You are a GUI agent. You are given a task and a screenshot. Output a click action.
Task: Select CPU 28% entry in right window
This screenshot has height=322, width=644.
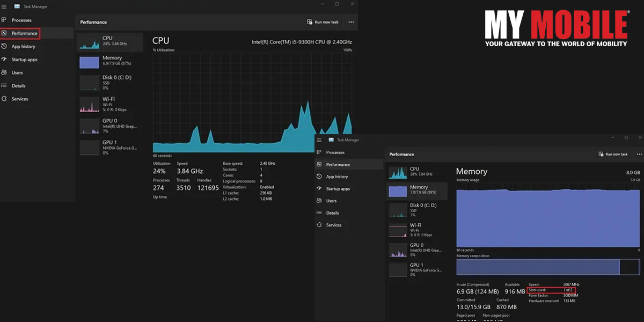(x=417, y=172)
